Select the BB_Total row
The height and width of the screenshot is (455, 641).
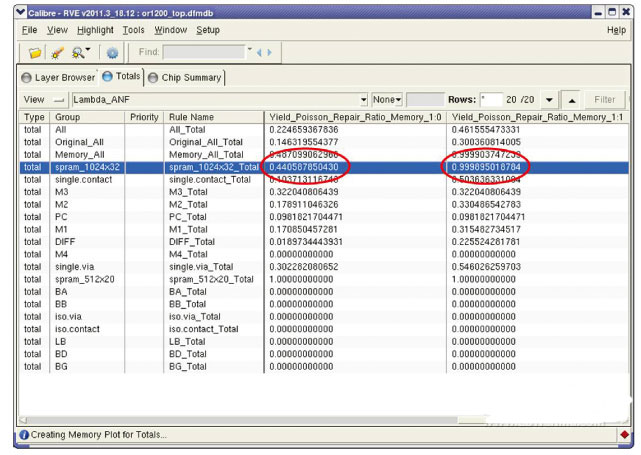(x=324, y=305)
